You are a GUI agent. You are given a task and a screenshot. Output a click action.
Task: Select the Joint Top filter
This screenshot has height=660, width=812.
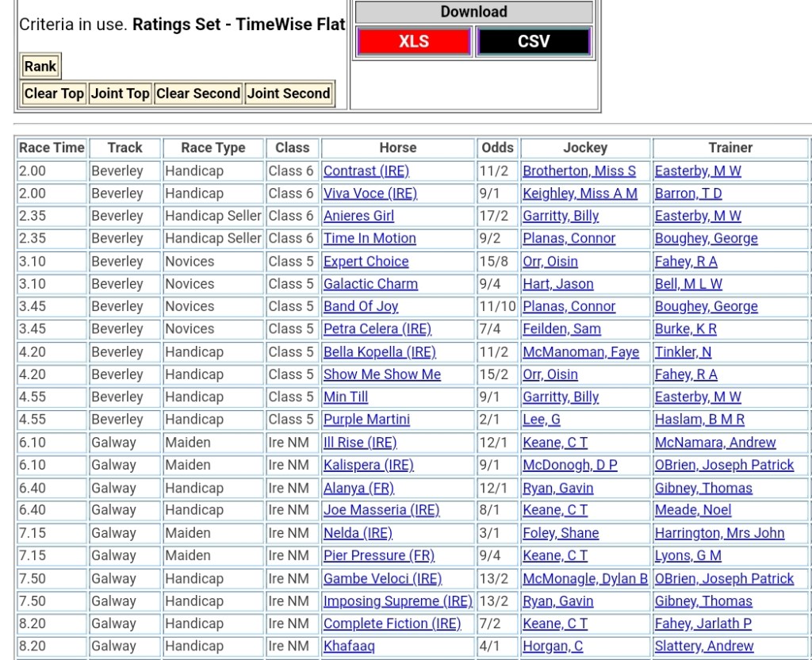(120, 94)
